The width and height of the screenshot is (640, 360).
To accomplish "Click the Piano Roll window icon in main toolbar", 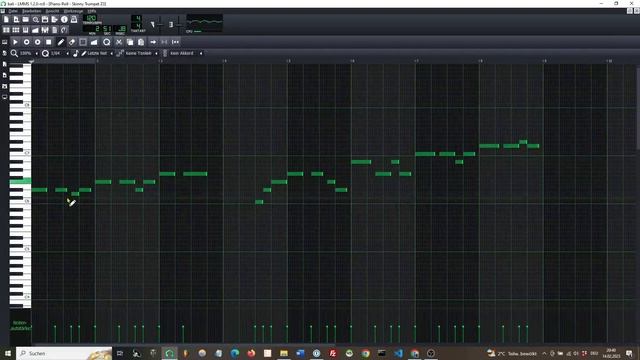I will point(26,30).
